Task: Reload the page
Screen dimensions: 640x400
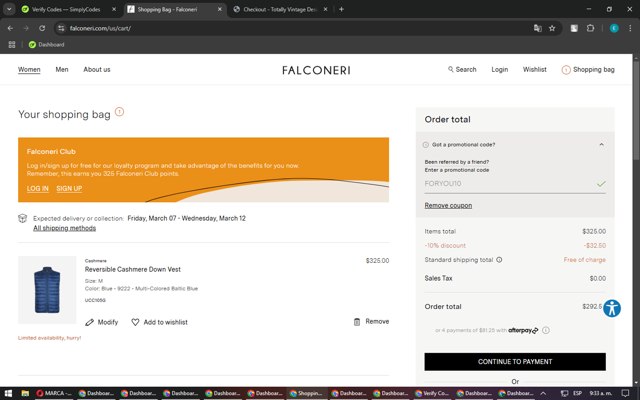Action: (42, 28)
